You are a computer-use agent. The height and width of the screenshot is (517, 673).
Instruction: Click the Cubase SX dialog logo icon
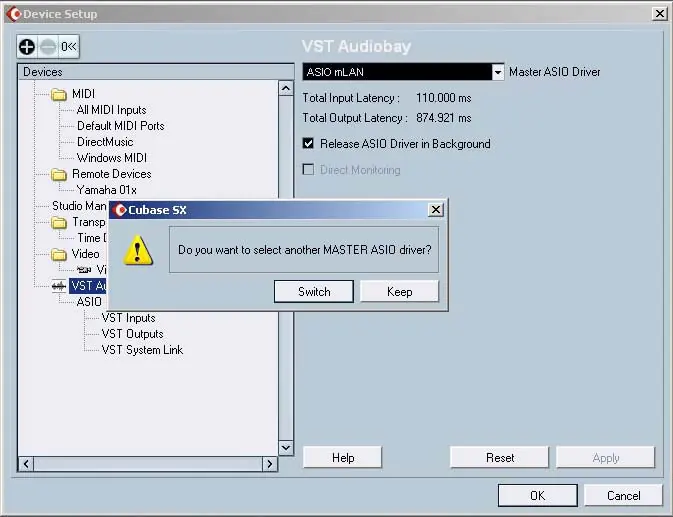click(120, 210)
